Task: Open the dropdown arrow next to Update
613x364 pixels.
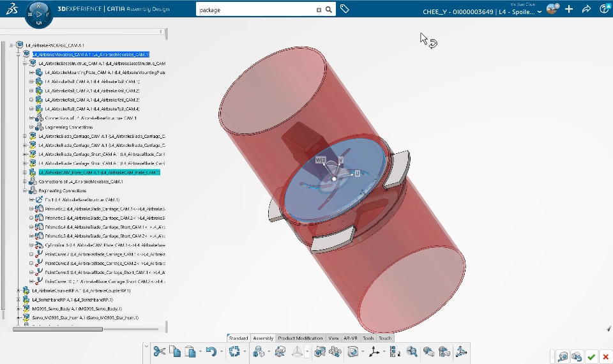Action: [x=245, y=352]
